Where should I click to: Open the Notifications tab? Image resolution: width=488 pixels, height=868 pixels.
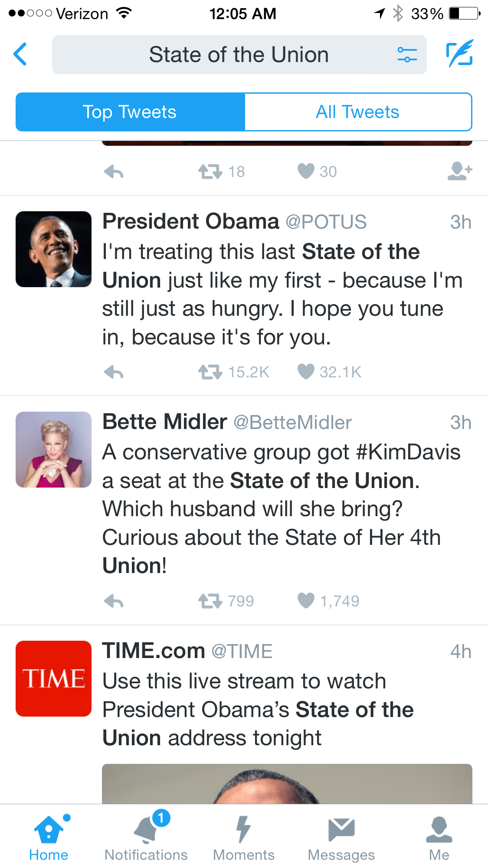point(146,836)
